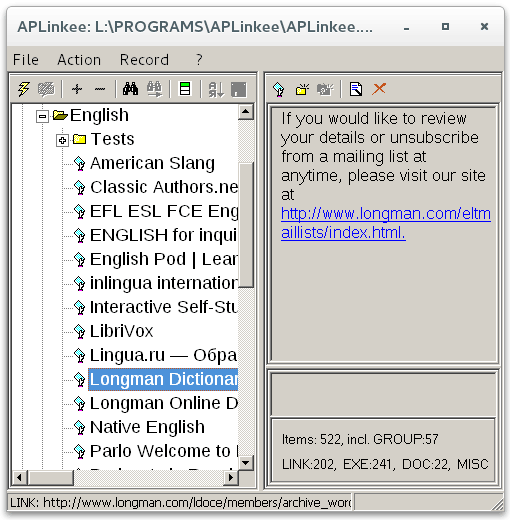Viewport: 510px width, 520px height.
Task: Select the Parlo Welcome to entry
Action: click(x=164, y=451)
